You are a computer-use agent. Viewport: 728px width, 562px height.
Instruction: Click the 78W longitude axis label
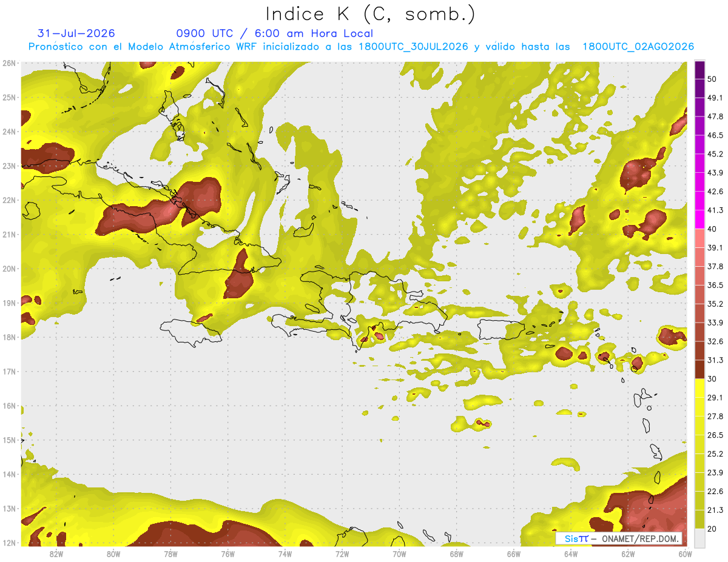tap(170, 554)
